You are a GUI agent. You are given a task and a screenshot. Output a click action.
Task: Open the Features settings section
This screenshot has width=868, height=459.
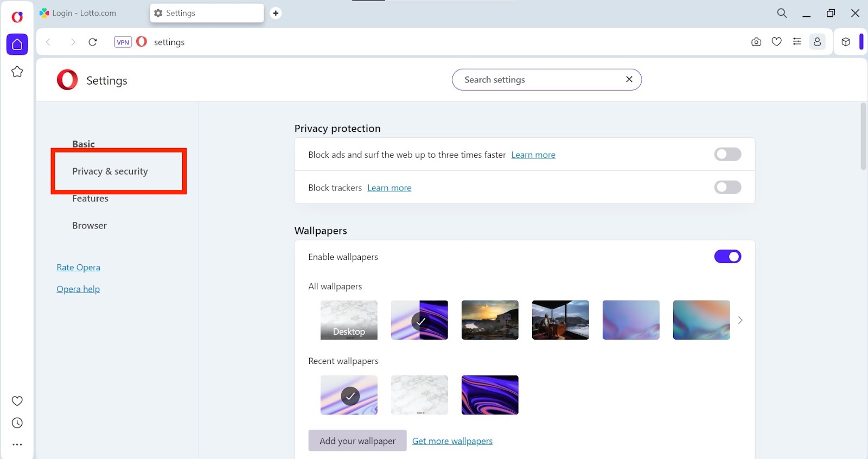[90, 199]
